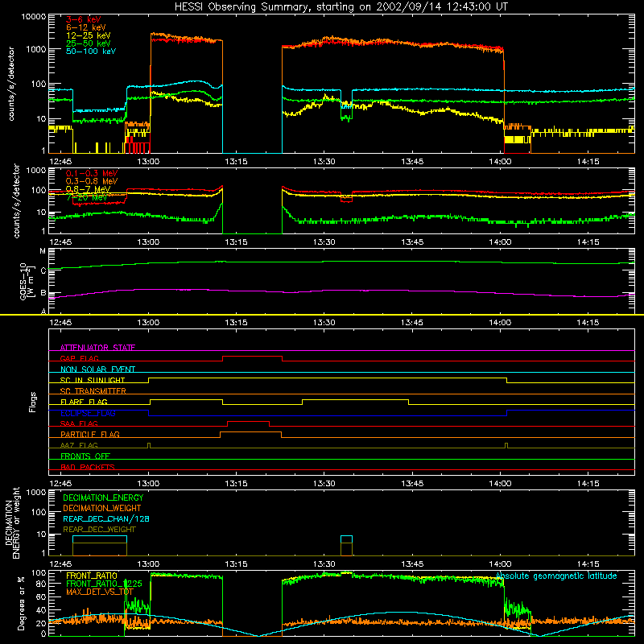Viewport: 644px width, 644px height.
Task: Click the MAX_DET_VS_TOT legend label
Action: pyautogui.click(x=100, y=592)
